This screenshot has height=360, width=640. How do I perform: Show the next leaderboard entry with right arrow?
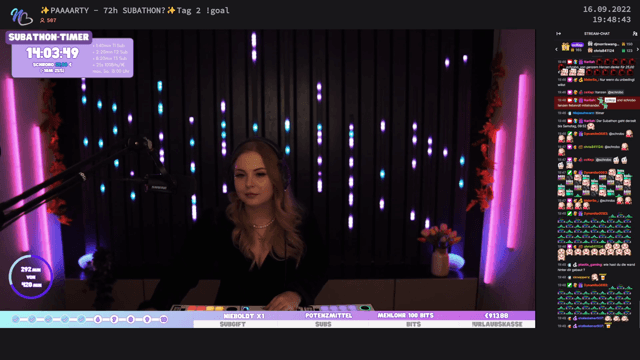(x=638, y=50)
